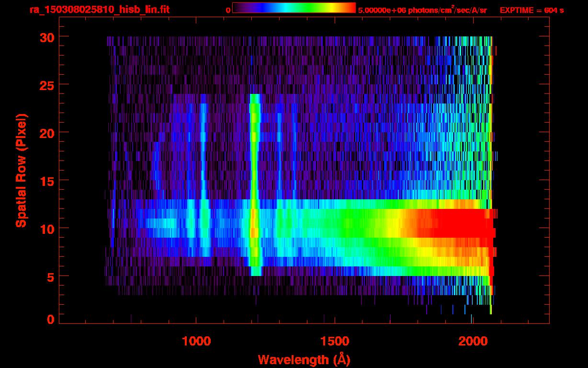Click the spatial row tick label 5

(x=50, y=276)
